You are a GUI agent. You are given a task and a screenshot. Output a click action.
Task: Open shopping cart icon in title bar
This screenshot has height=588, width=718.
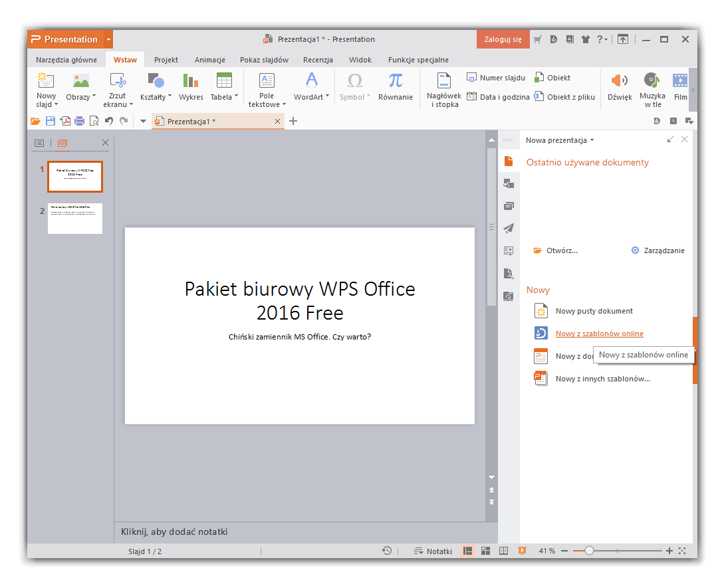[538, 39]
